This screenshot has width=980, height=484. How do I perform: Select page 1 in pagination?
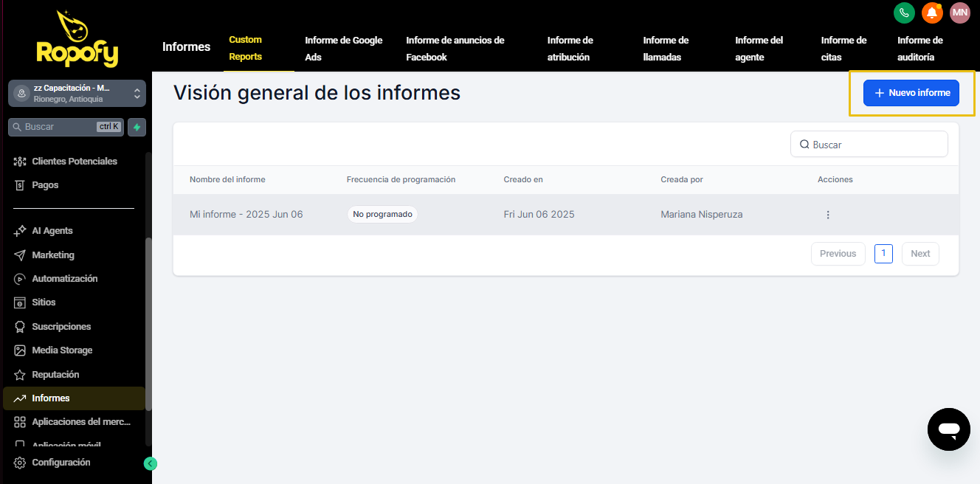point(883,253)
